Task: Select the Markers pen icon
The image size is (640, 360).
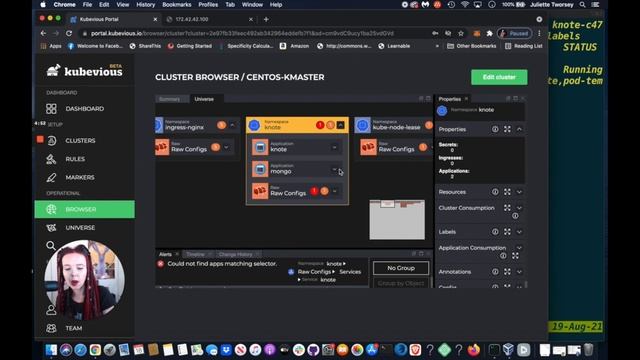Action: [x=51, y=177]
